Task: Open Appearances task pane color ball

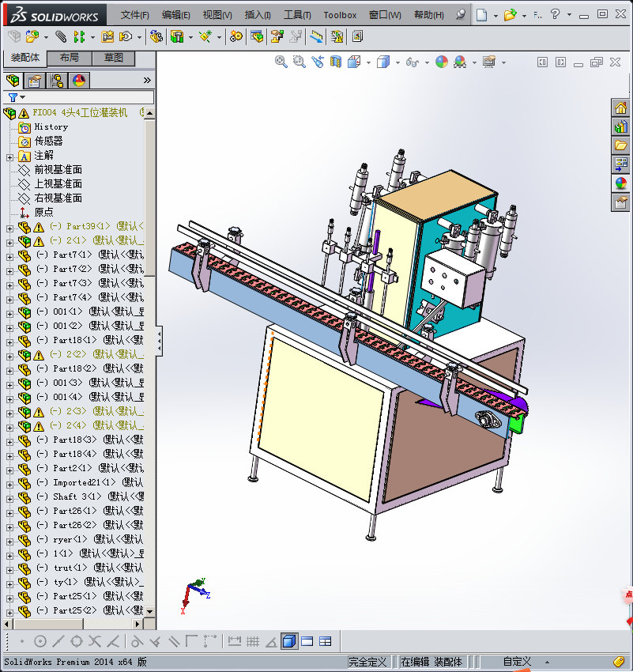Action: 620,183
